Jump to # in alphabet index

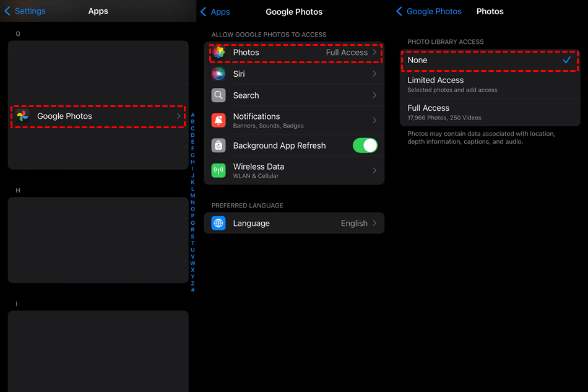pyautogui.click(x=192, y=290)
